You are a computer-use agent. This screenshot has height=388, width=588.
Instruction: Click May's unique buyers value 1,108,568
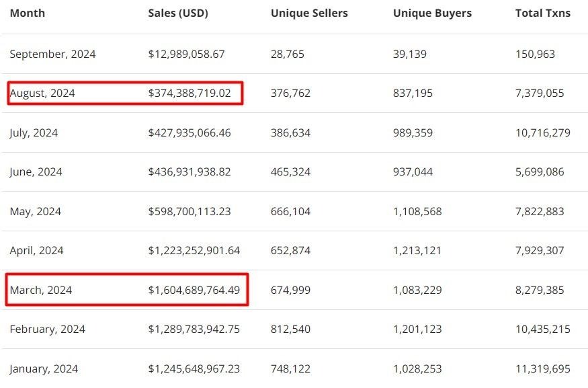pos(417,211)
